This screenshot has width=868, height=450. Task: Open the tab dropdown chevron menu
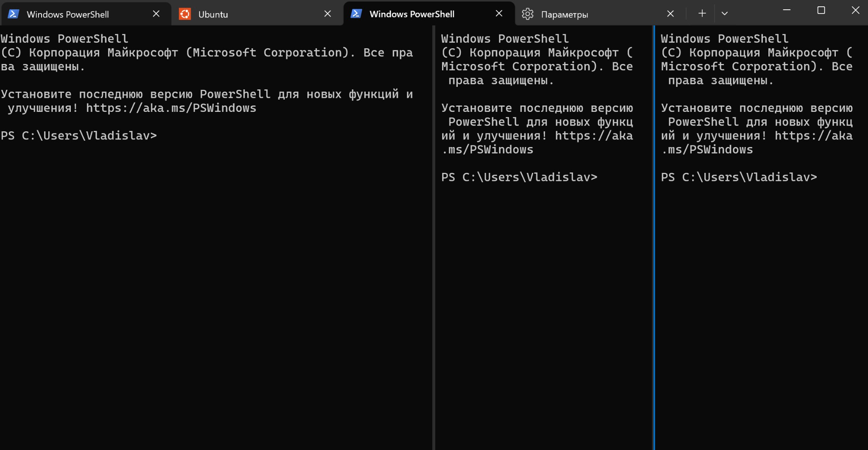coord(725,13)
